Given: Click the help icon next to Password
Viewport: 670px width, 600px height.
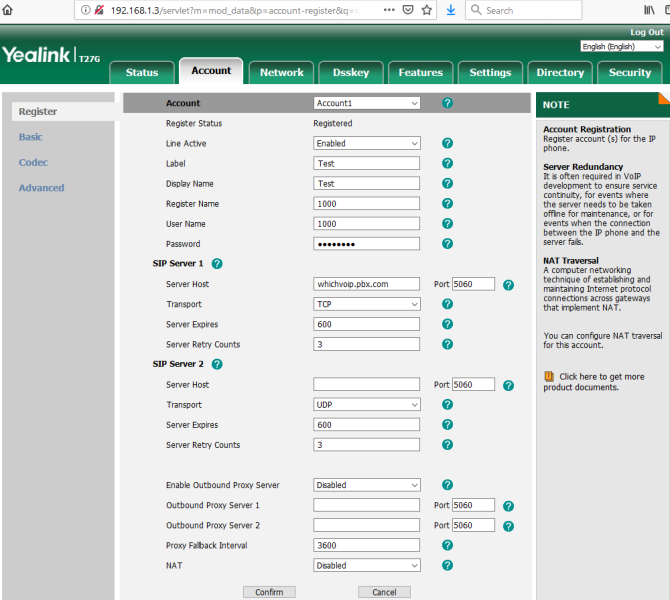Looking at the screenshot, I should [447, 244].
